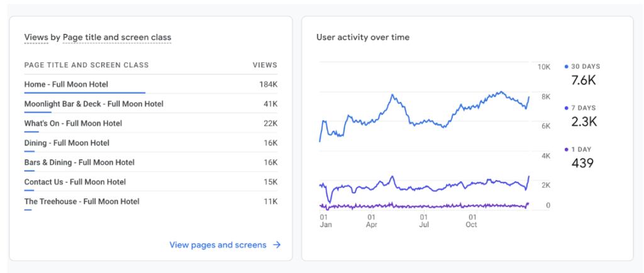The width and height of the screenshot is (644, 273).
Task: Click the purple 1 DAY legend dot
Action: point(567,150)
